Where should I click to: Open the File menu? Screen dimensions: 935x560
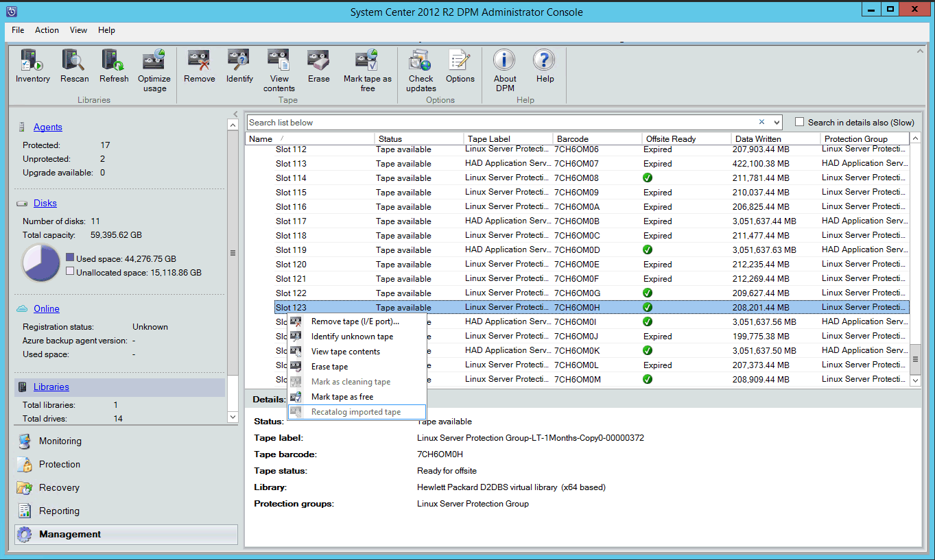tap(18, 30)
